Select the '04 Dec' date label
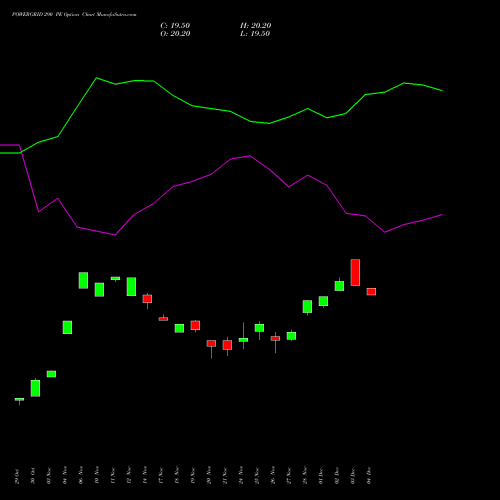The image size is (500, 500). [x=369, y=476]
